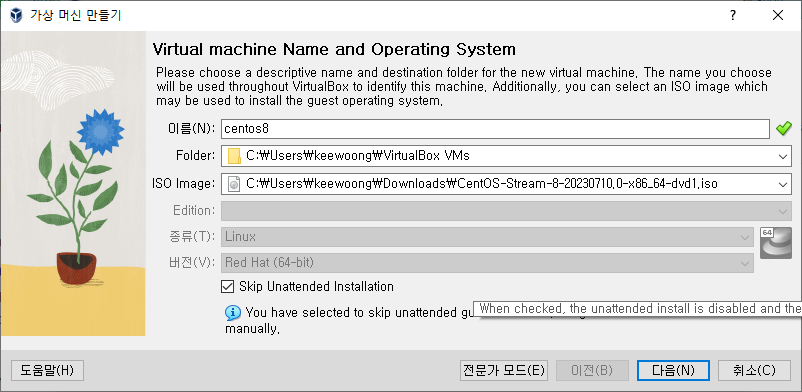
Task: Click the Virtual machine Name and Operating System heading
Action: (334, 49)
